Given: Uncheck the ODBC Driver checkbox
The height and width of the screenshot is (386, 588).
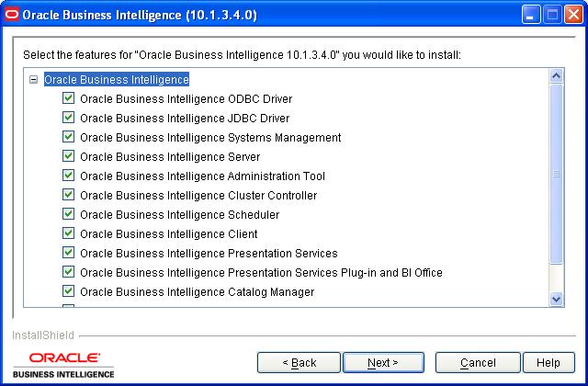Looking at the screenshot, I should pos(68,98).
